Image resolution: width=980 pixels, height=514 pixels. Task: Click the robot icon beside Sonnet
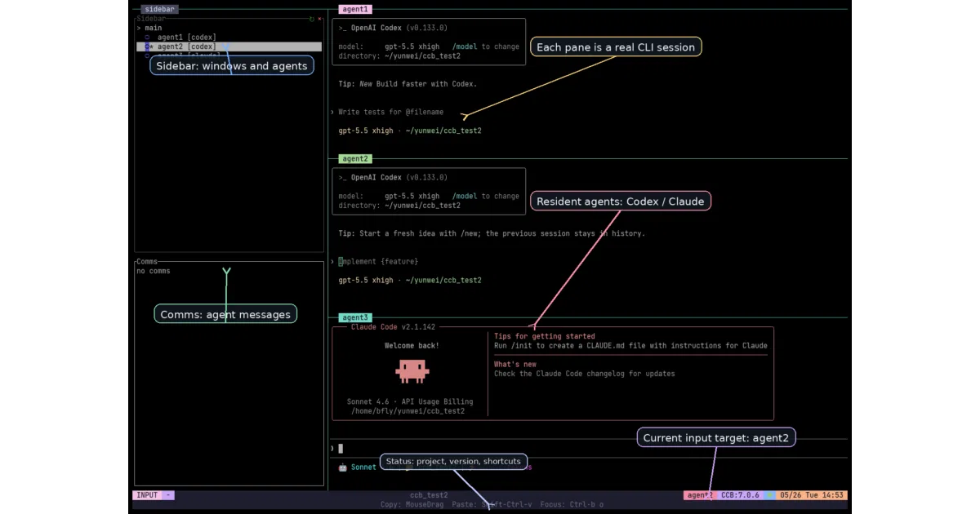click(342, 467)
